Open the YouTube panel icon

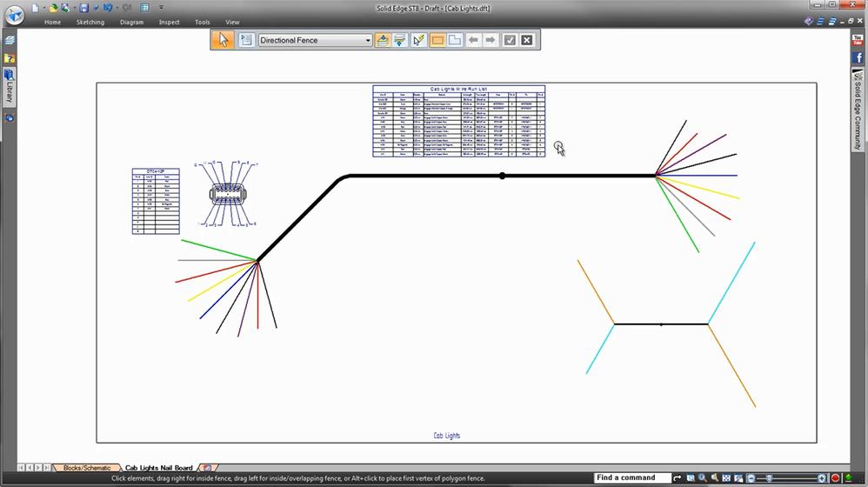[x=858, y=40]
